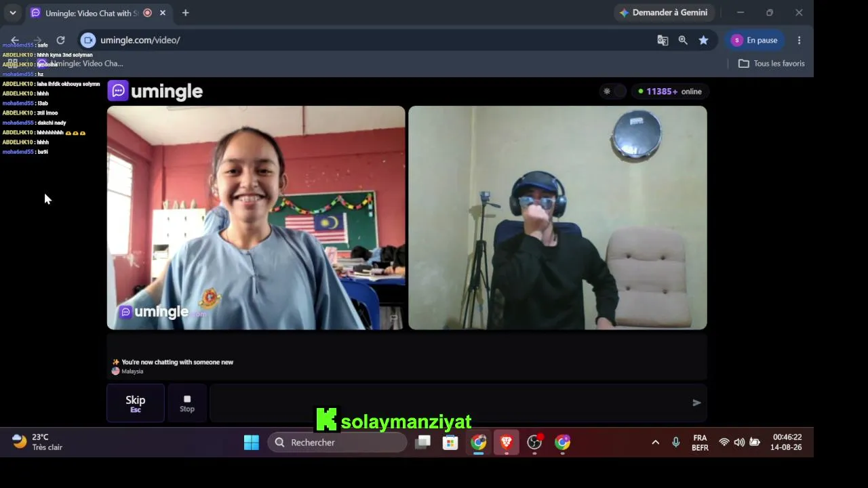Image resolution: width=868 pixels, height=488 pixels.
Task: Click the chat line "hhhh kyna 3nd solyman"
Action: [65, 55]
